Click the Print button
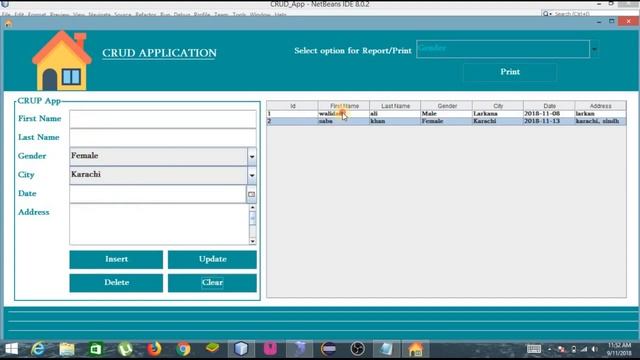 tap(510, 72)
